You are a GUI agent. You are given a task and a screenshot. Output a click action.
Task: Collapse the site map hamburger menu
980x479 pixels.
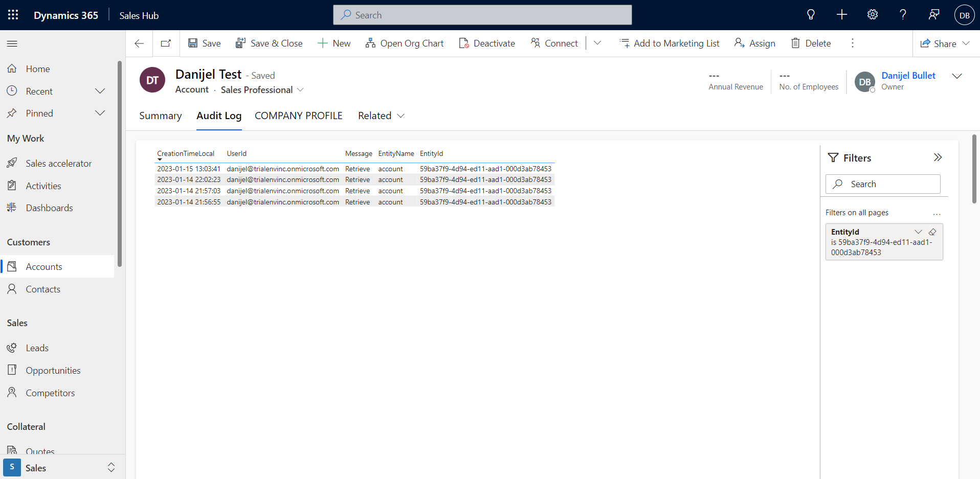(x=12, y=43)
